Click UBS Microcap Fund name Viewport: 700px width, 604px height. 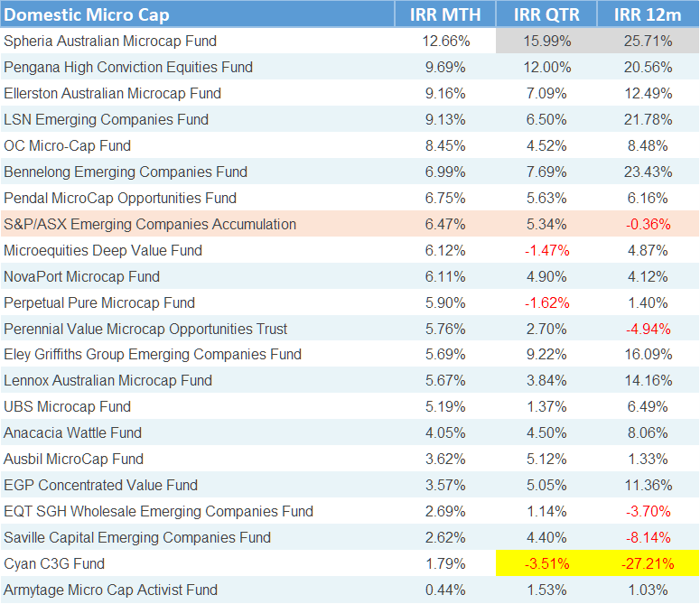tap(68, 406)
